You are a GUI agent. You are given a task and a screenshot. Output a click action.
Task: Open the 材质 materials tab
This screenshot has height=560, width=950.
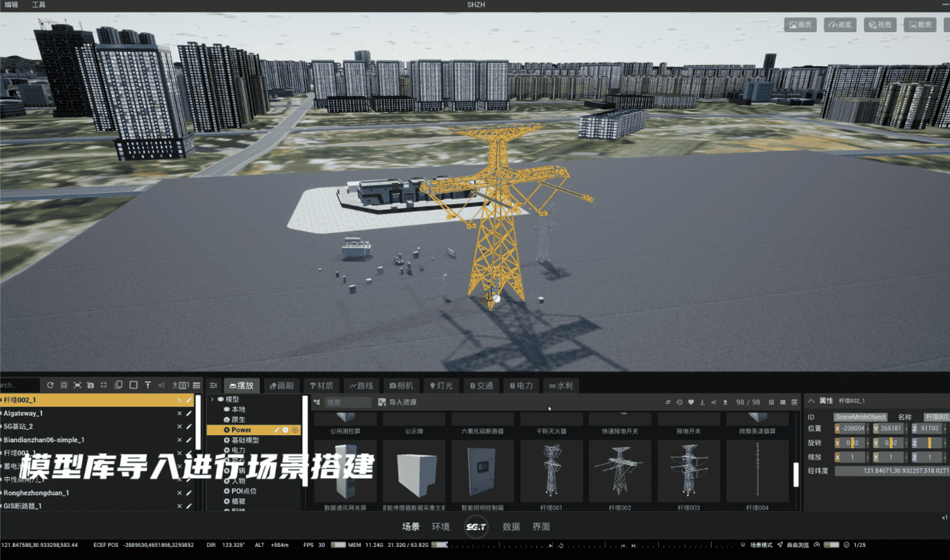tap(321, 385)
